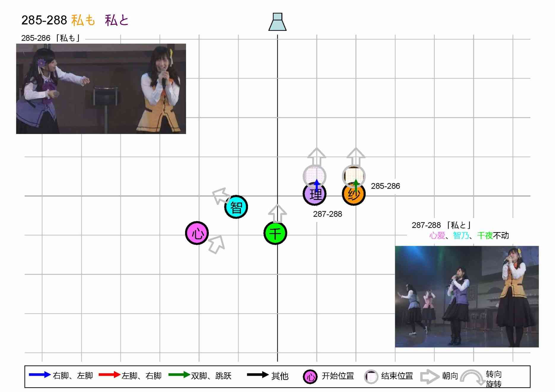
Task: Select the 结束位置 end circle in legend
Action: 371,377
